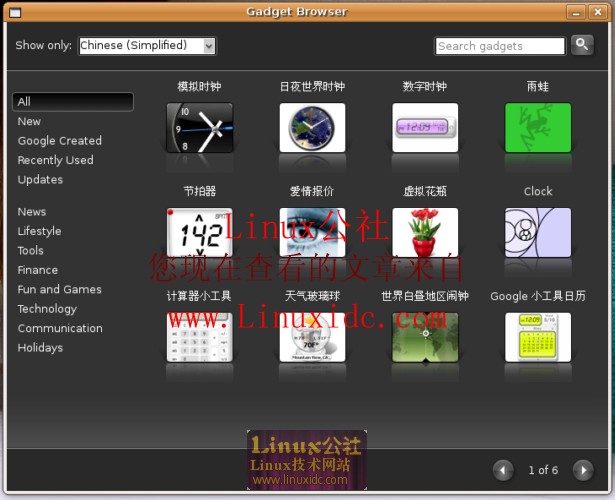Viewport: 615px width, 500px height.
Task: Click the magnifier search button
Action: [582, 45]
